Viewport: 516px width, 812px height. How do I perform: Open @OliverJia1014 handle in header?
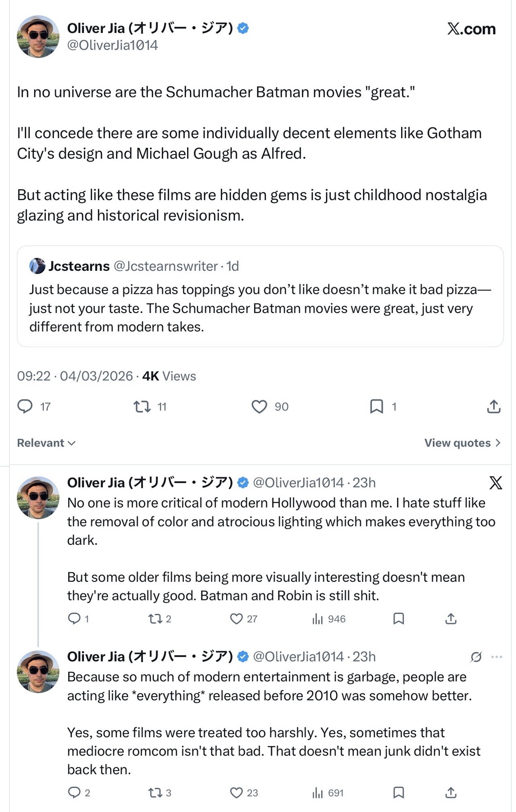(x=112, y=45)
